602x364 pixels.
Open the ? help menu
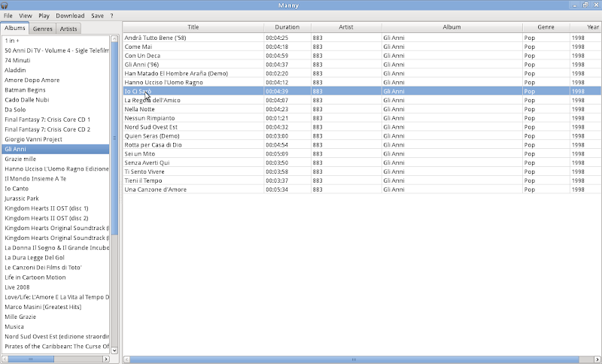point(111,16)
